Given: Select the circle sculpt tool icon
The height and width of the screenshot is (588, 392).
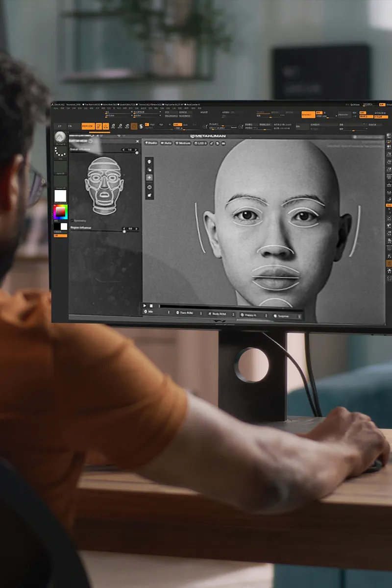Looking at the screenshot, I should tap(149, 187).
